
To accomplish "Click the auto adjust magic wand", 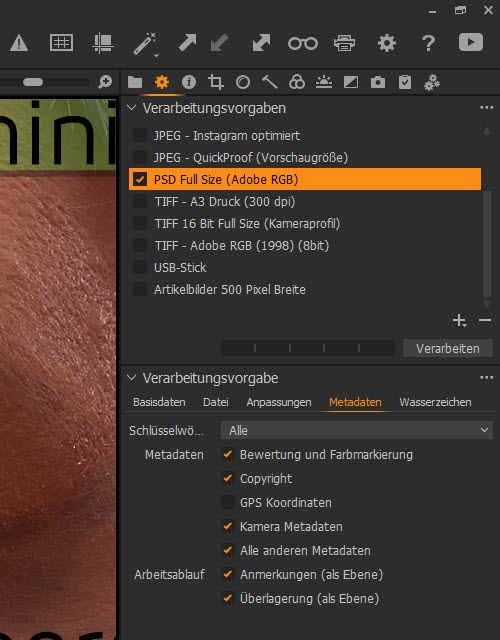I will pos(145,44).
